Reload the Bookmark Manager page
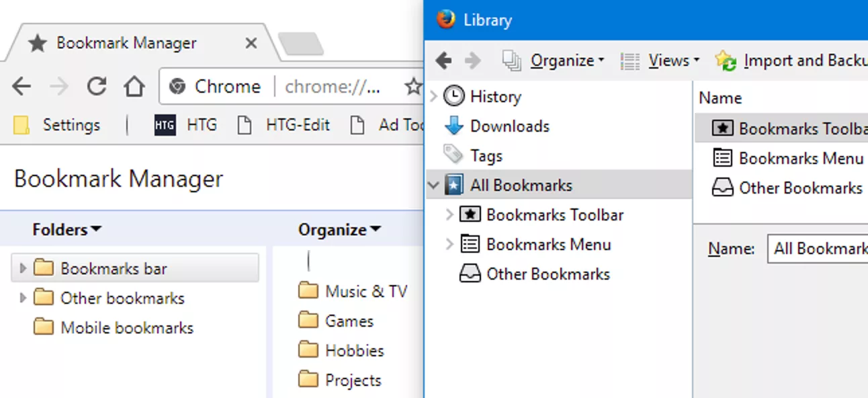This screenshot has width=868, height=398. [x=96, y=86]
